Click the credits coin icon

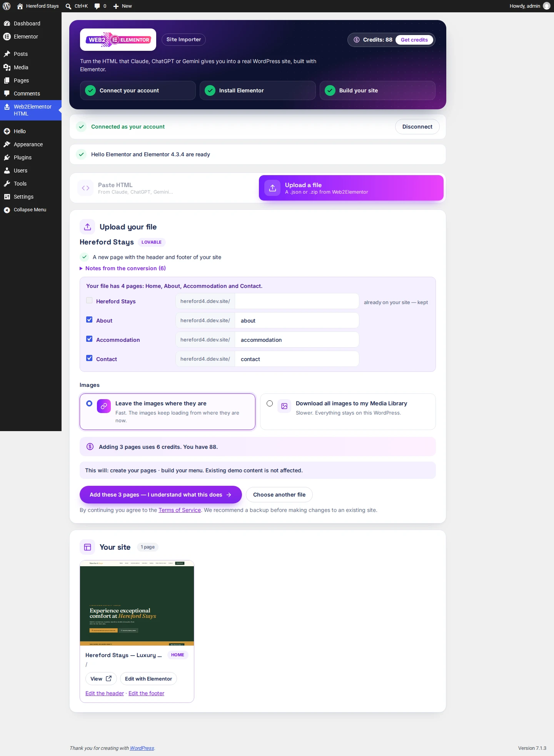tap(357, 40)
